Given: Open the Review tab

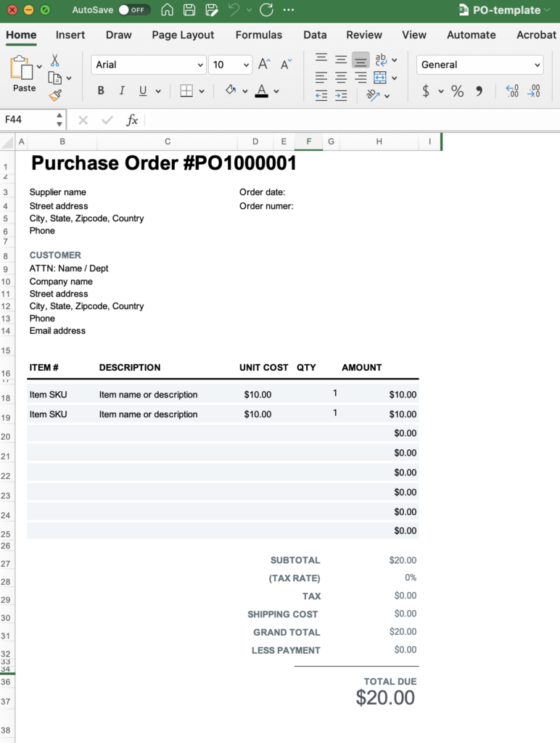Looking at the screenshot, I should tap(364, 35).
